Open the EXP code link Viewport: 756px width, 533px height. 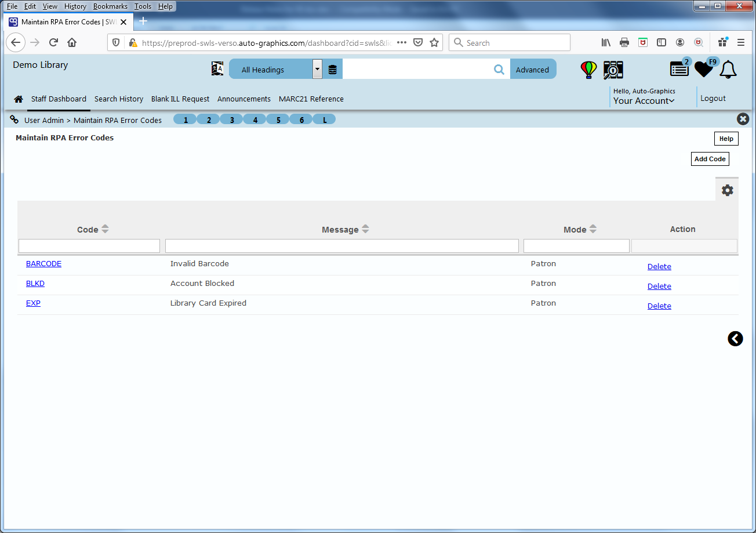click(x=33, y=303)
